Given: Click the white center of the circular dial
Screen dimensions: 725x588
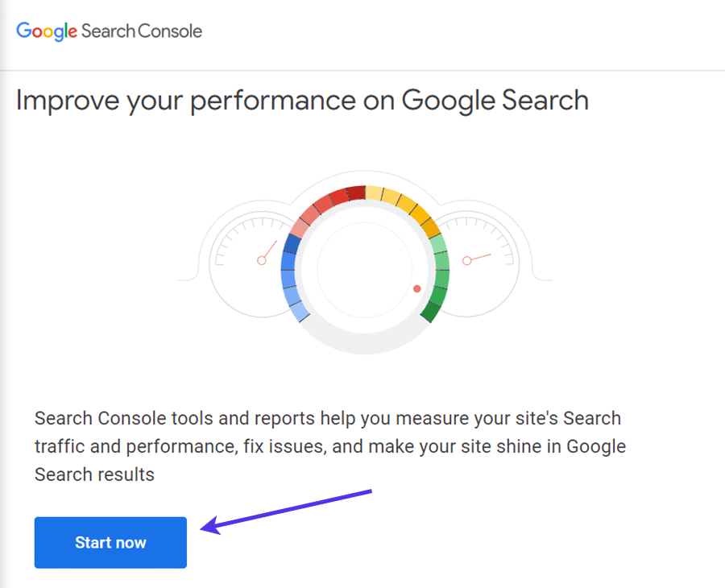Looking at the screenshot, I should pyautogui.click(x=362, y=266).
